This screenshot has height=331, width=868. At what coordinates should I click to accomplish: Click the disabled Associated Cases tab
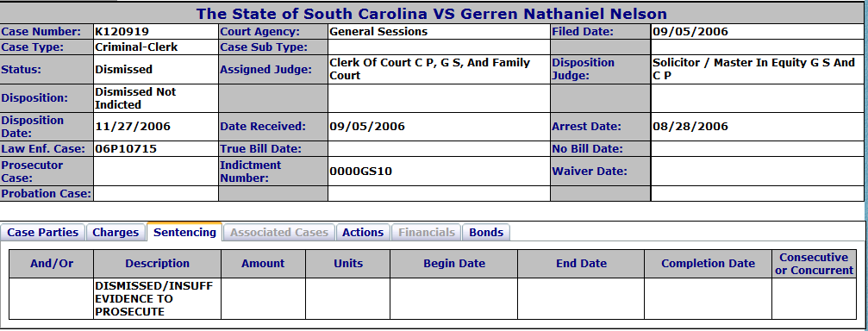tap(279, 233)
